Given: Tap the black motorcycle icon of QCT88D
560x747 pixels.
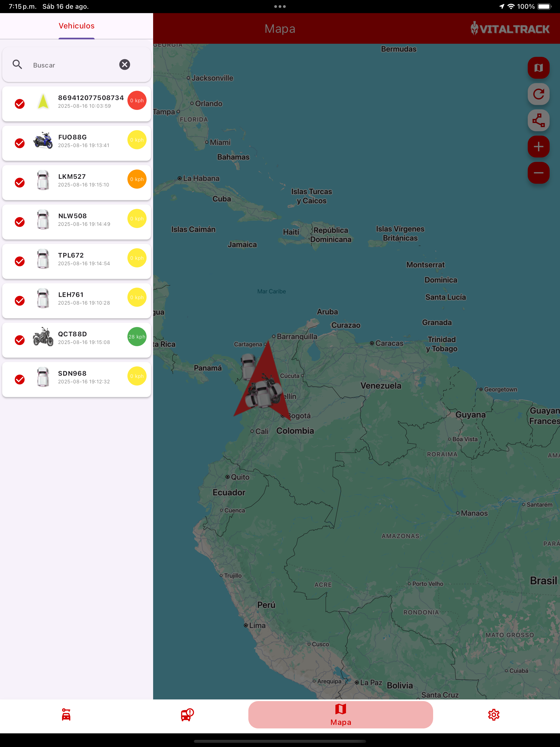Looking at the screenshot, I should (43, 337).
